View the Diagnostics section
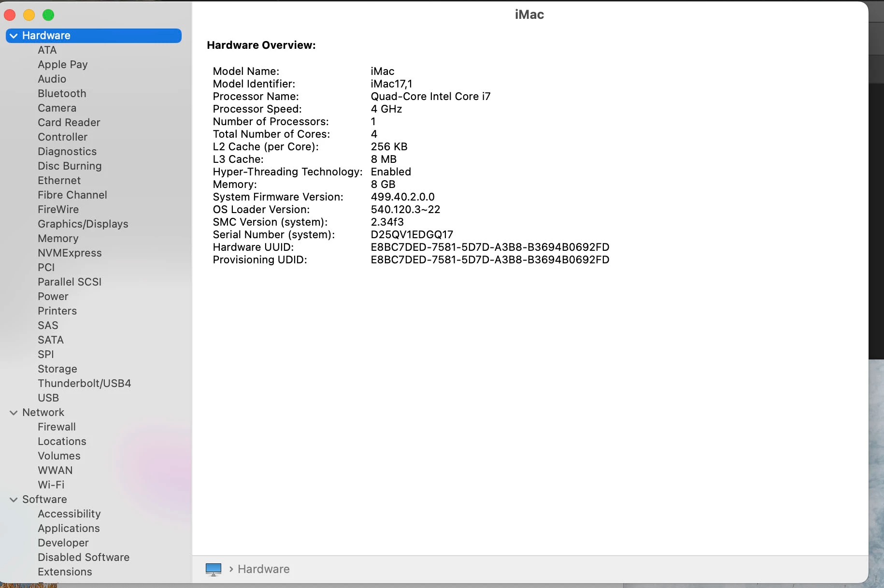 67,152
